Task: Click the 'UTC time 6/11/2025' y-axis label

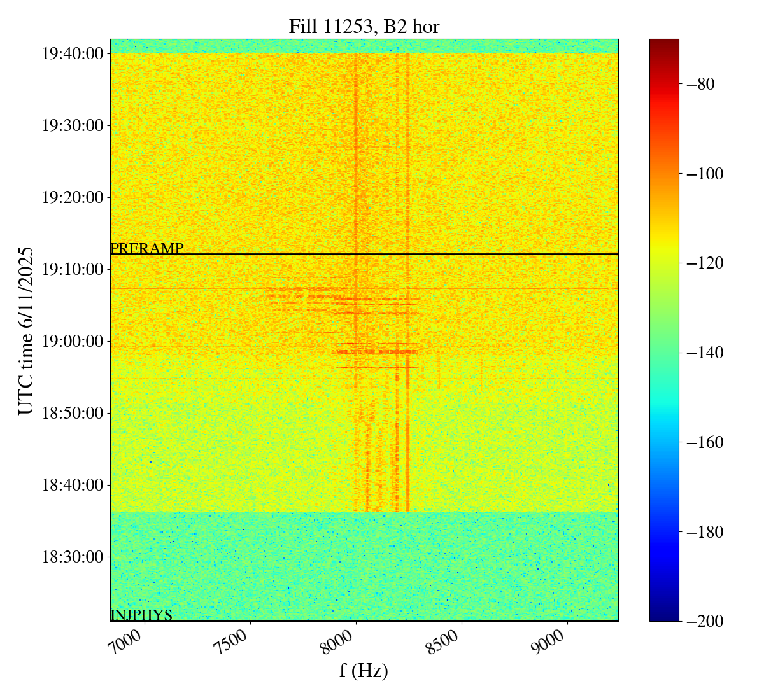Action: tap(26, 330)
